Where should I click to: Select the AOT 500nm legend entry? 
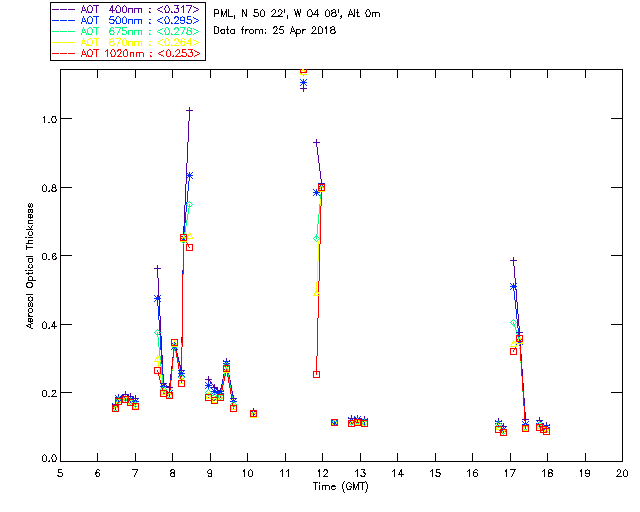(x=140, y=20)
